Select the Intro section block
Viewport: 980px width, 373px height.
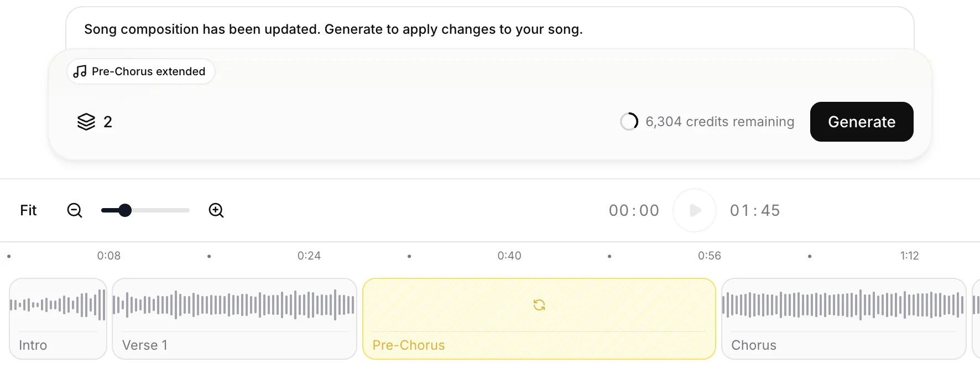pos(58,319)
